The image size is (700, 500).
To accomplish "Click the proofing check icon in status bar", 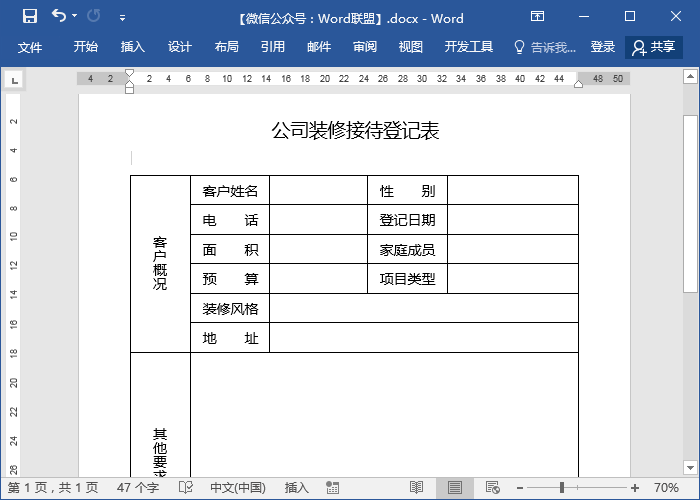I will [x=185, y=488].
